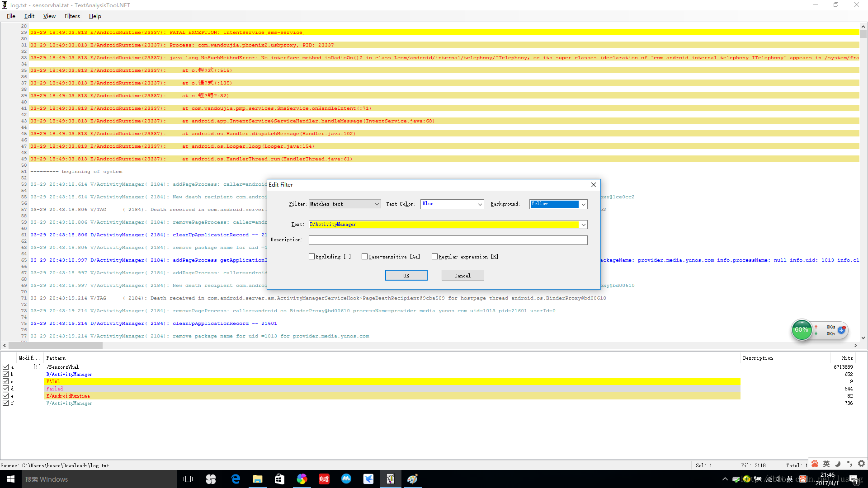
Task: Select the /SensorsVhal filter pattern
Action: click(x=62, y=367)
